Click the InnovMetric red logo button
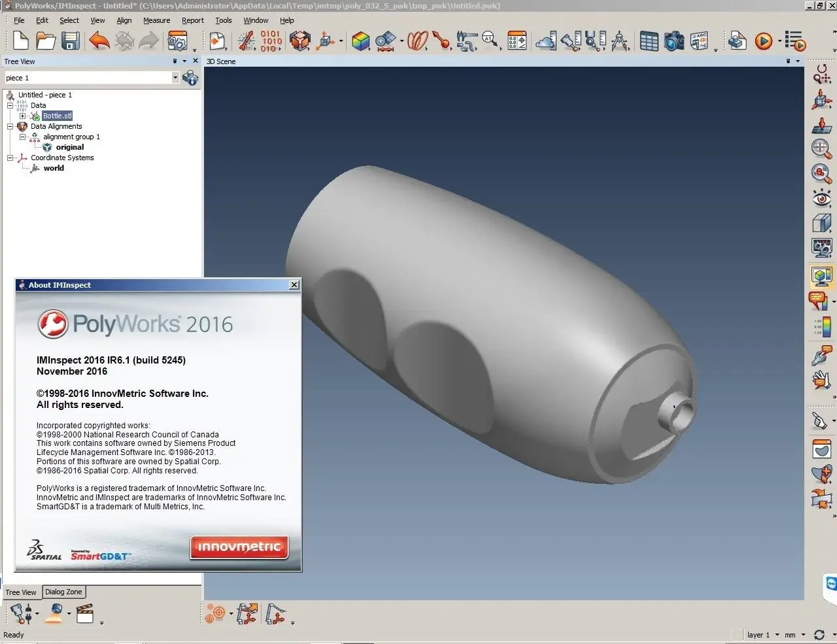The height and width of the screenshot is (644, 837). (239, 547)
